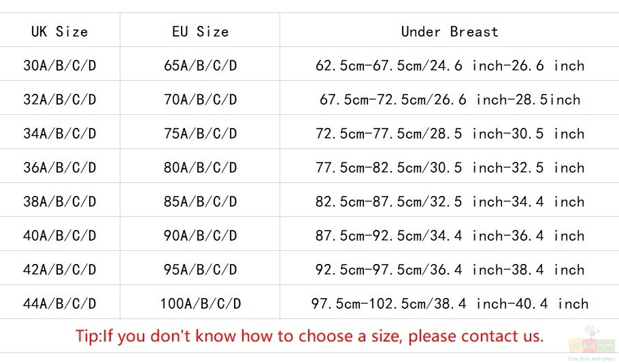
Task: Select the EU Size column header
Action: [x=200, y=31]
